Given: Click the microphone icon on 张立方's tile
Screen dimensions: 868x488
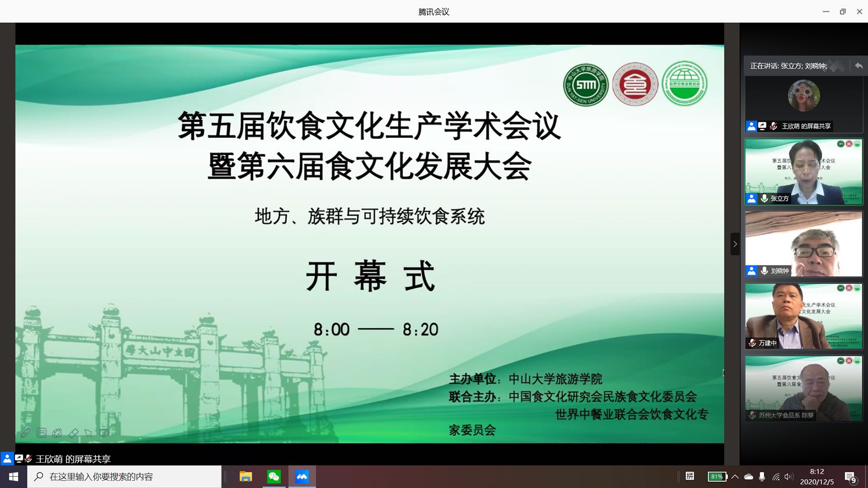Looking at the screenshot, I should pos(764,198).
